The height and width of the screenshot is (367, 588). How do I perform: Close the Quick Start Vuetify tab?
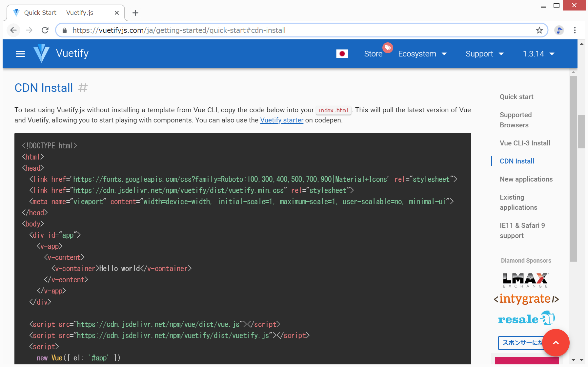tap(117, 13)
